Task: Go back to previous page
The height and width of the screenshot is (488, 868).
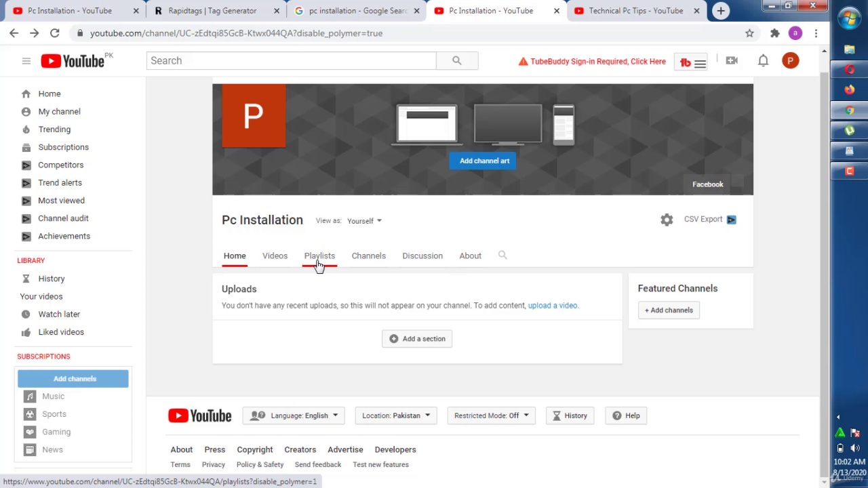Action: tap(14, 33)
